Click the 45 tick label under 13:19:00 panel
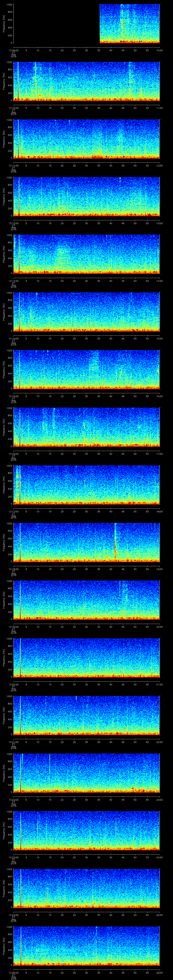This screenshot has width=173, height=980. coord(123,627)
